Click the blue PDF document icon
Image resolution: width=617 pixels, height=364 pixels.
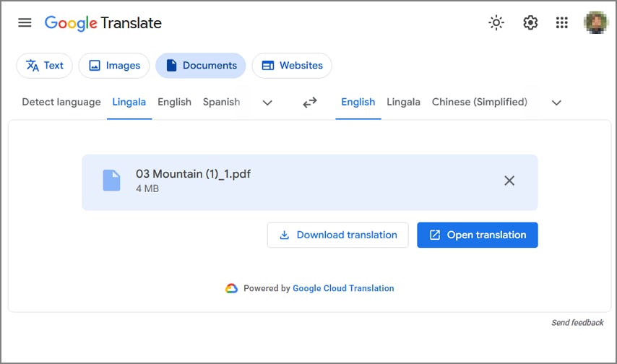pyautogui.click(x=111, y=181)
